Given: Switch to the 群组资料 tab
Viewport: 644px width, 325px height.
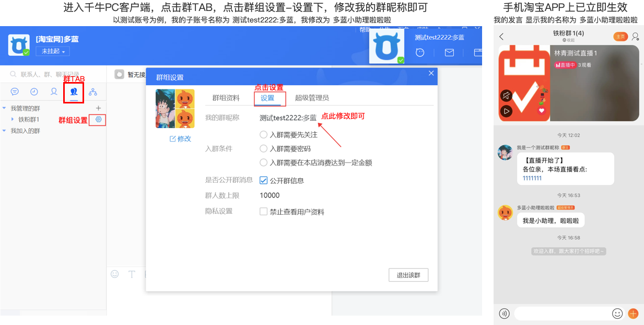Looking at the screenshot, I should [226, 98].
